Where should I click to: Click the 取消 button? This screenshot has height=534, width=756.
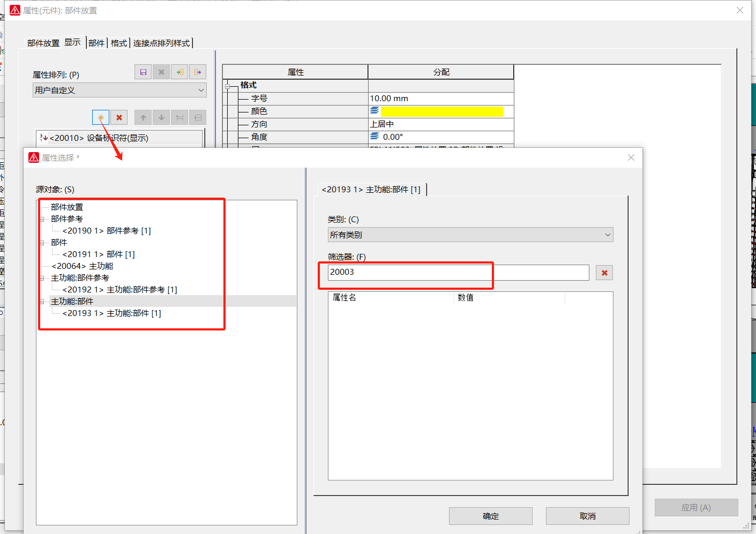point(587,516)
